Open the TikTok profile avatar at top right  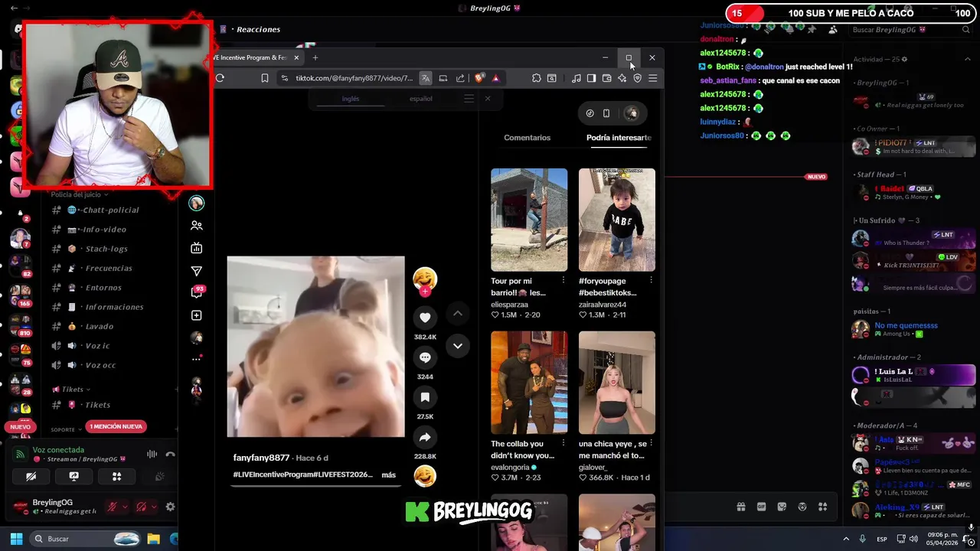click(x=631, y=113)
